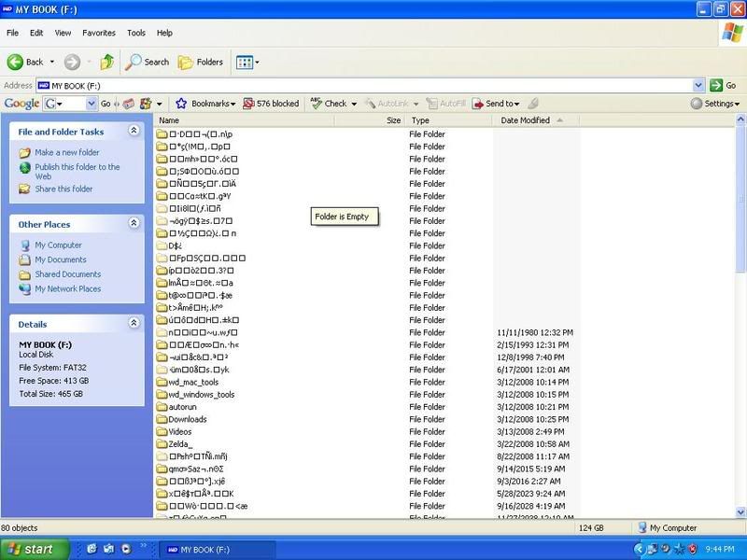
Task: Open the Edit menu
Action: (x=36, y=33)
